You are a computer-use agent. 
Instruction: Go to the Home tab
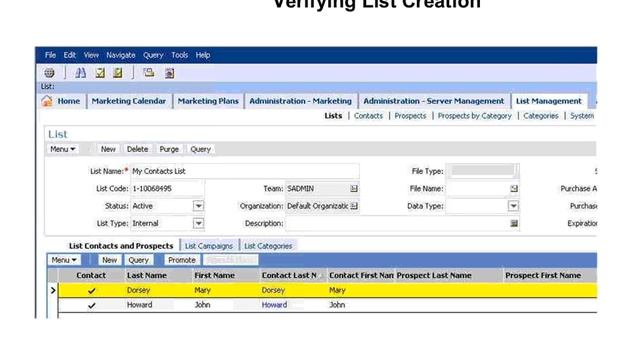click(x=69, y=101)
